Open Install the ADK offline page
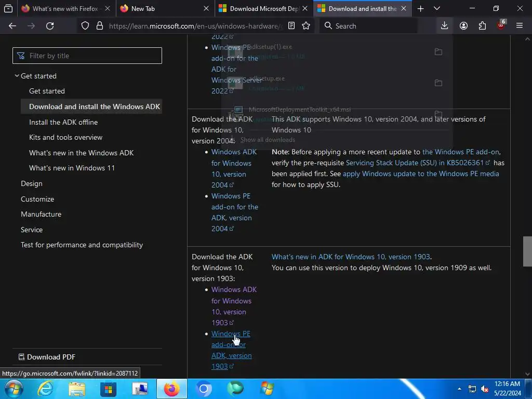Viewport: 532px width, 399px height. point(63,122)
